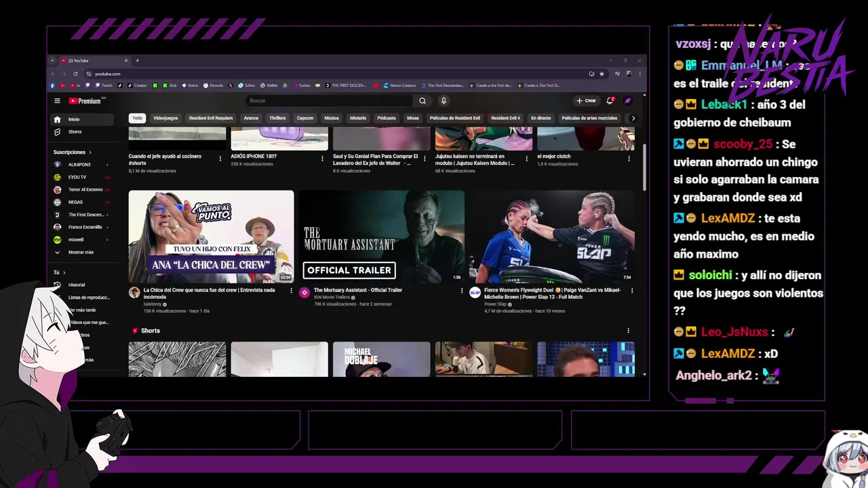Viewport: 868px width, 488px height.
Task: Open the Chrome profile avatar
Action: pyautogui.click(x=629, y=73)
